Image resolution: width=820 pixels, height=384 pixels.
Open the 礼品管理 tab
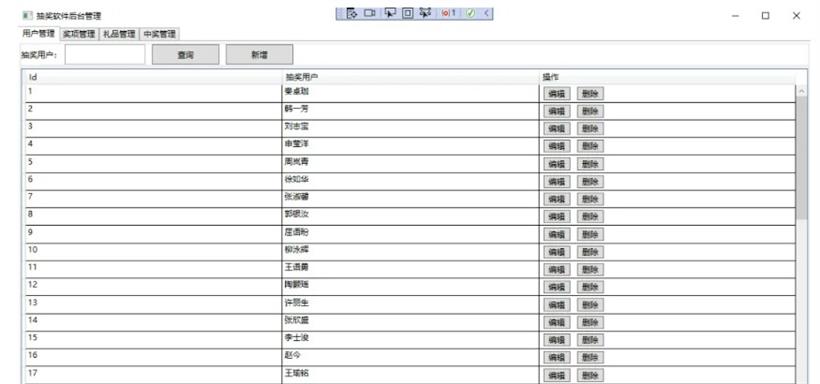(x=119, y=34)
